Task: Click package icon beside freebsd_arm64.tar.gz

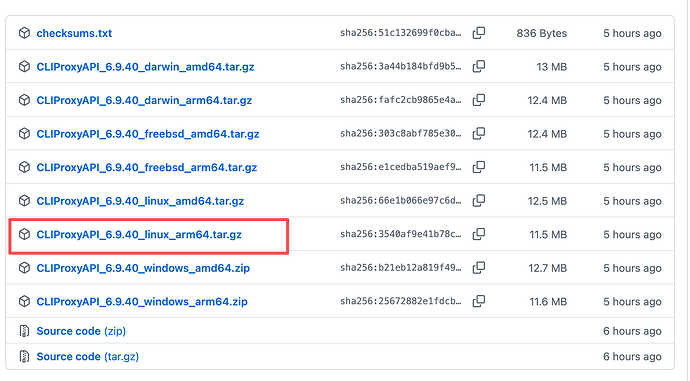Action: 24,167
